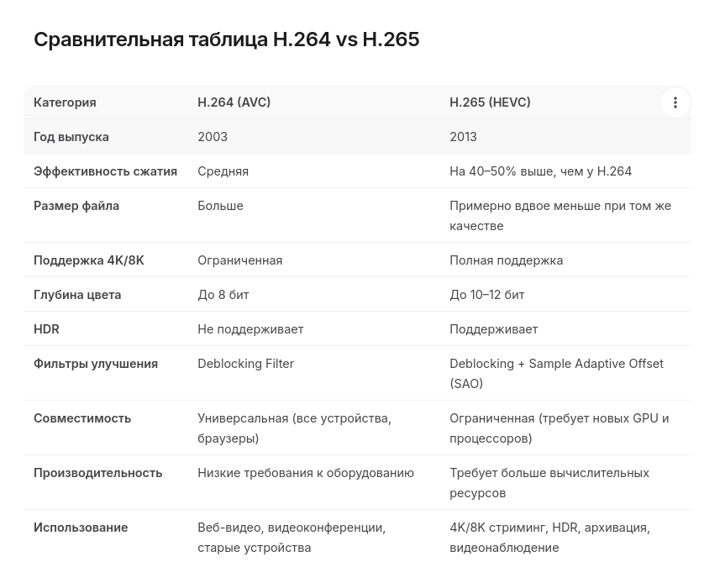Click the heading "Сравнительная таблица H.264 vs H.265"
The image size is (704, 588).
click(226, 39)
